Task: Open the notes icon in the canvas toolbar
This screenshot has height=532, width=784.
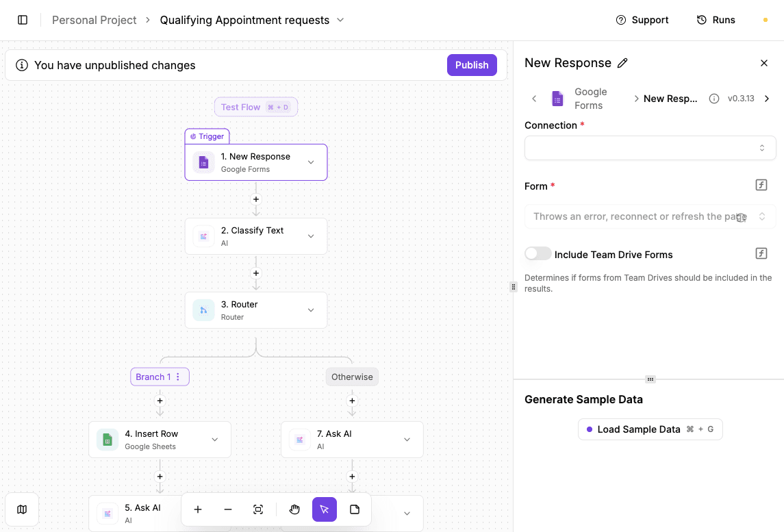Action: (x=354, y=509)
